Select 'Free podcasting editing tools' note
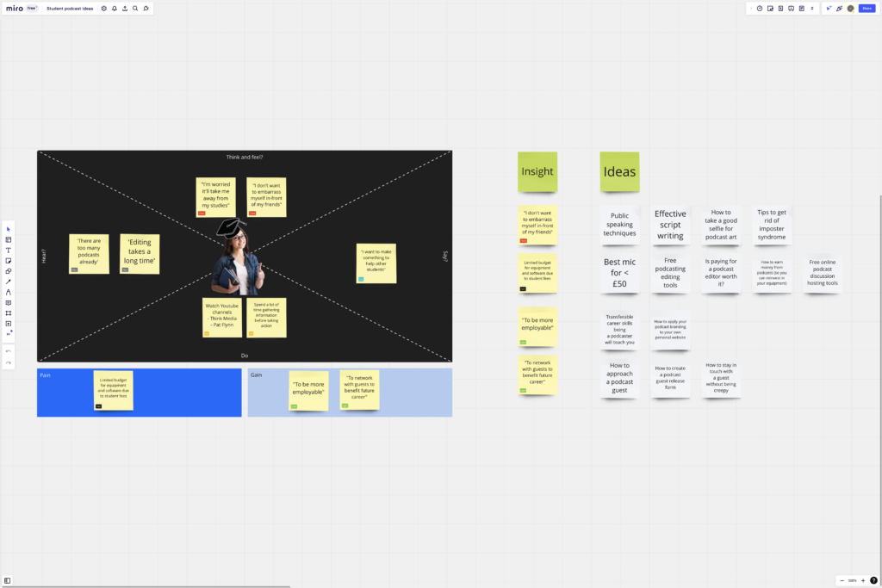 click(670, 273)
